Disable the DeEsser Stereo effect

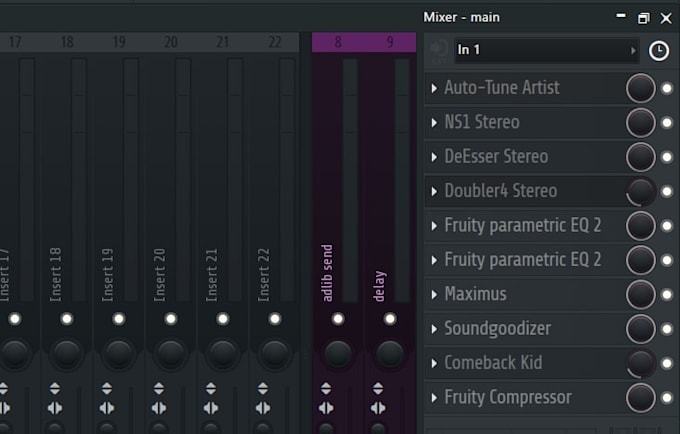pos(667,157)
